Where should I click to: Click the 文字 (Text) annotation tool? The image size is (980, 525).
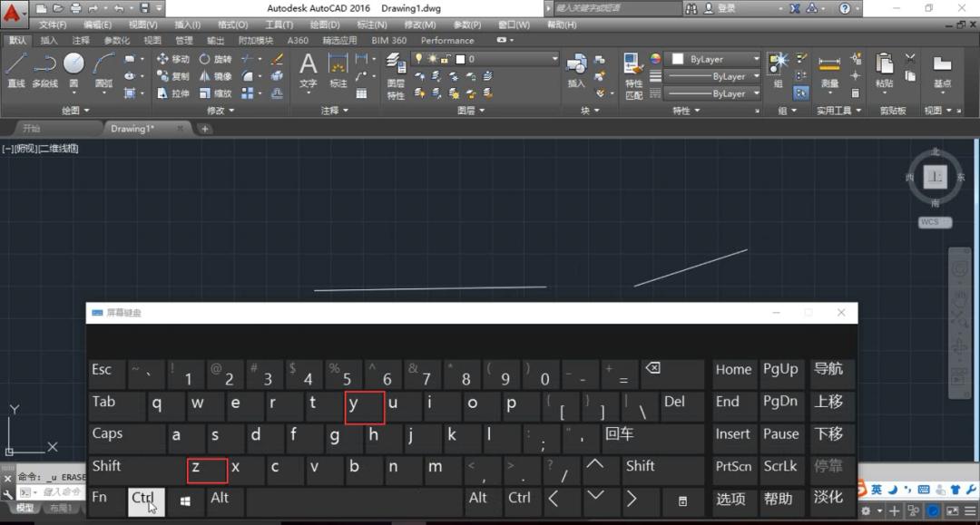(309, 71)
